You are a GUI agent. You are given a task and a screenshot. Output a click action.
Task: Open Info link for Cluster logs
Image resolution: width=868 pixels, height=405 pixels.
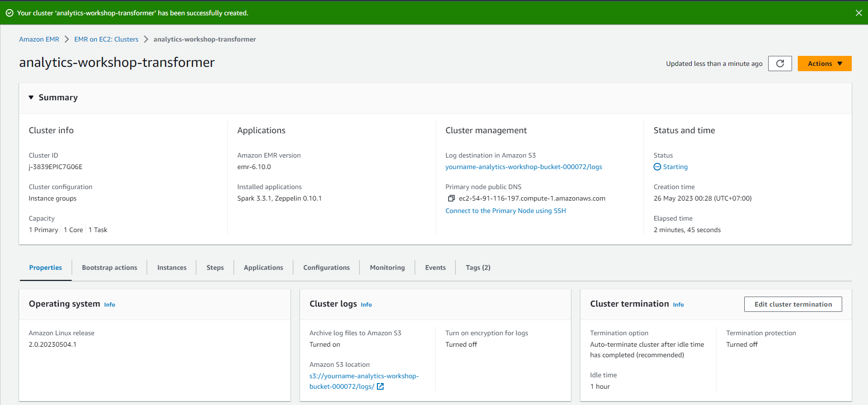point(366,305)
